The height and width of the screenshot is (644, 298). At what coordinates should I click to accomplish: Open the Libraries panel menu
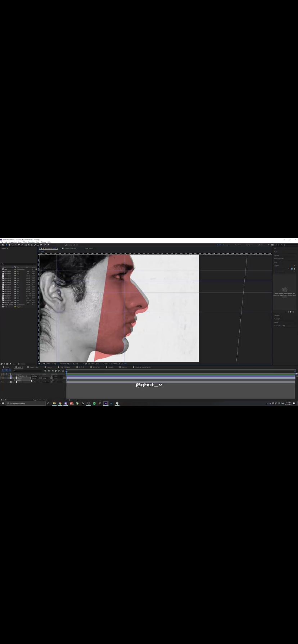(294, 266)
